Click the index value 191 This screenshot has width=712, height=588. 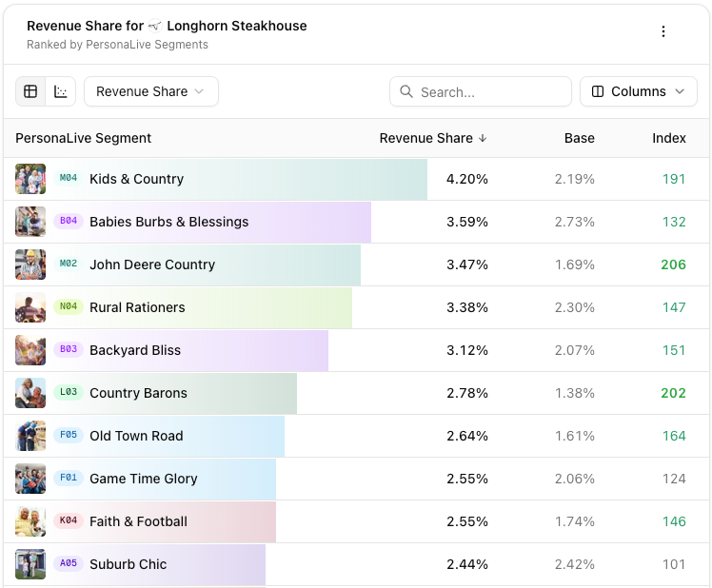[674, 179]
